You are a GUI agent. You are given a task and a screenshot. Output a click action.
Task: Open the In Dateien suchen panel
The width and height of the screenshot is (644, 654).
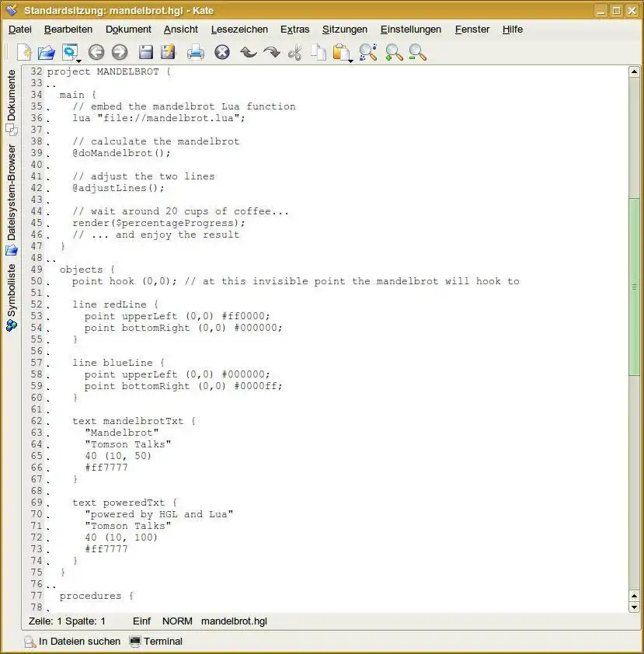[72, 641]
